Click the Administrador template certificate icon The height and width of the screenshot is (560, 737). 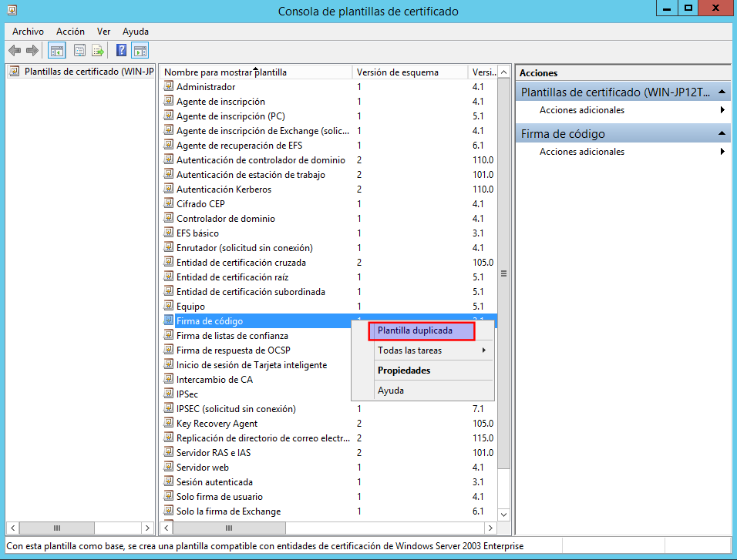[169, 87]
